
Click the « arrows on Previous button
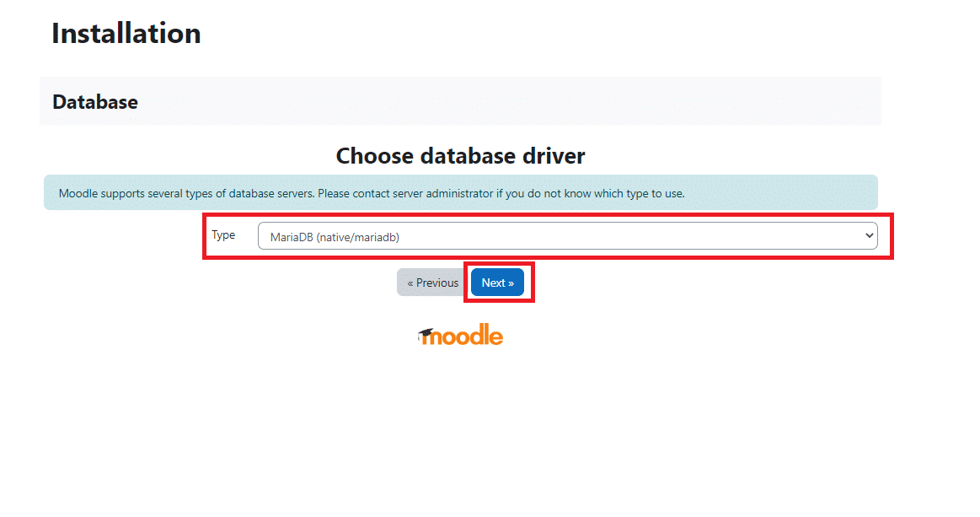[410, 283]
